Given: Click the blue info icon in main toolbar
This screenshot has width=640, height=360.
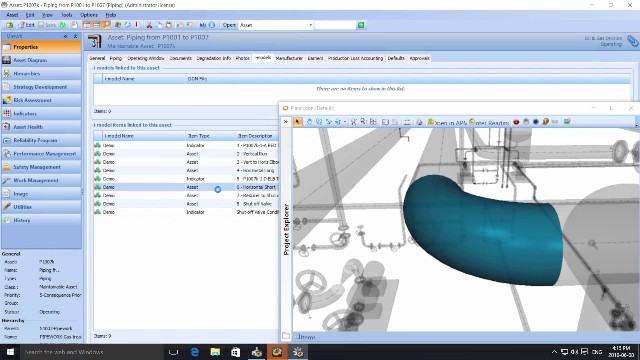Looking at the screenshot, I should (x=212, y=25).
